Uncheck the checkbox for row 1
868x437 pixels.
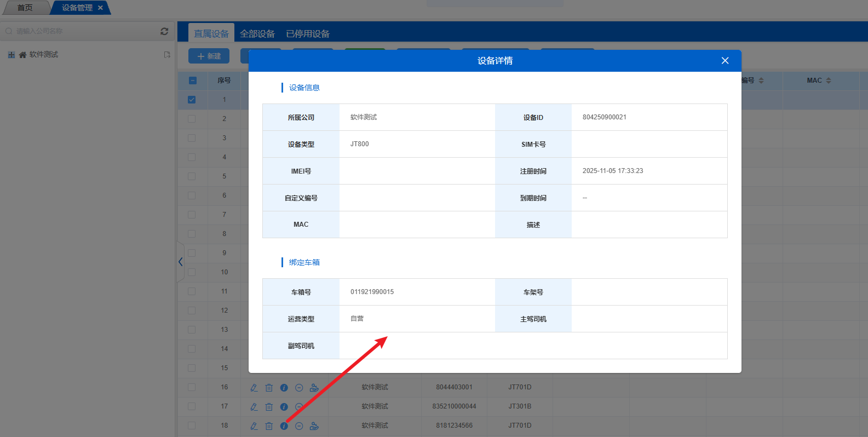(192, 100)
